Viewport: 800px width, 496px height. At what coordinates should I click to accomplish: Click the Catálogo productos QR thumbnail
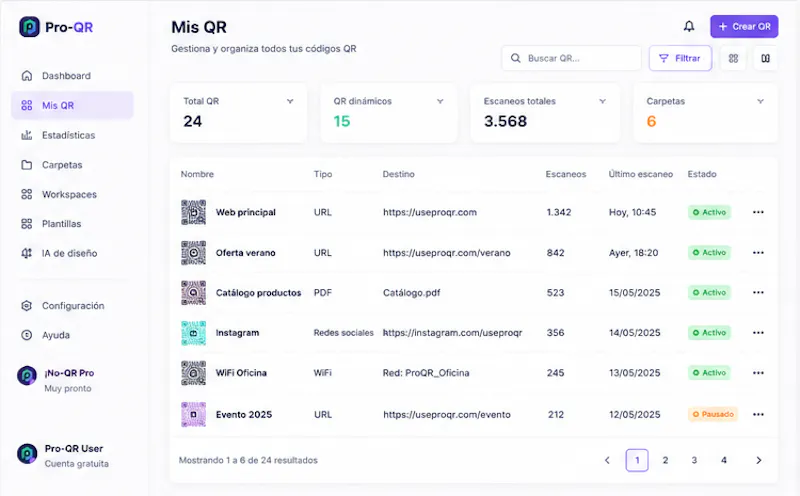(193, 292)
